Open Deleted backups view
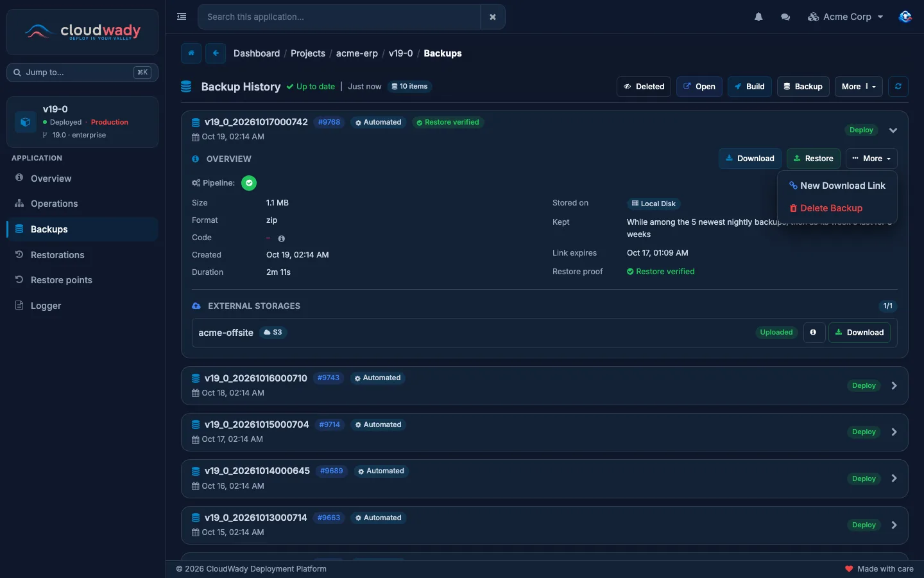This screenshot has width=924, height=578. click(x=644, y=87)
